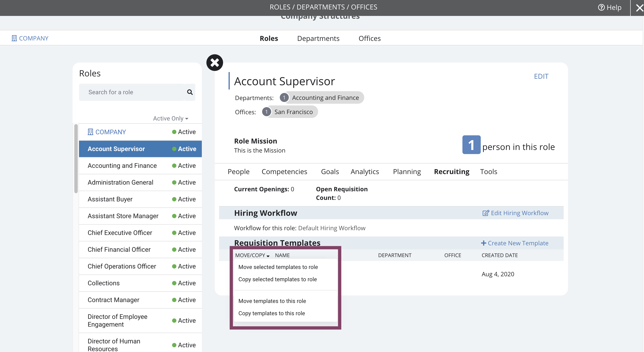Click the COMPANY building icon in roles list

click(x=90, y=132)
